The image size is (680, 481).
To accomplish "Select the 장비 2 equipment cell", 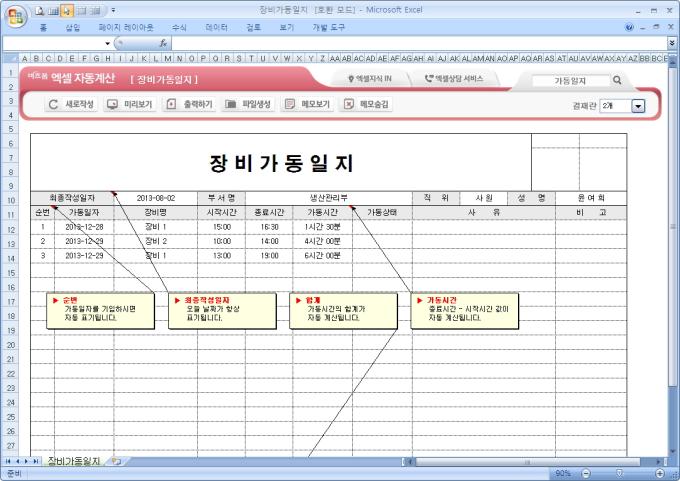I will [x=156, y=241].
